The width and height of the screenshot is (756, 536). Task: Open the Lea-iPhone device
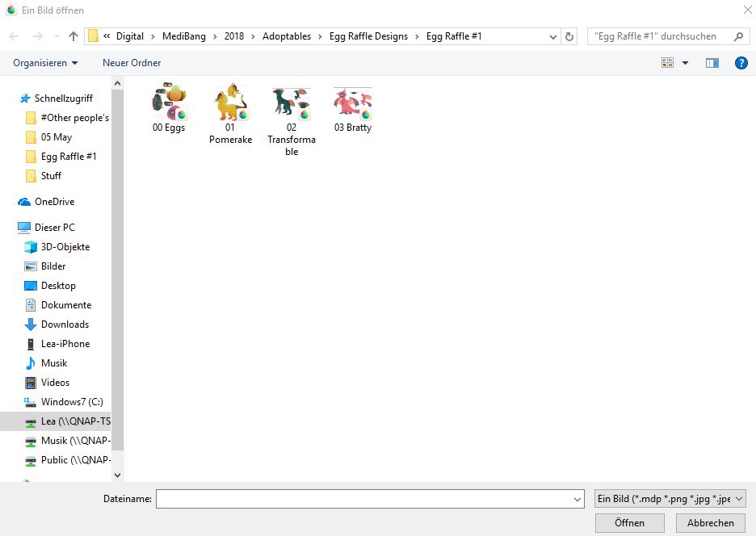click(65, 344)
